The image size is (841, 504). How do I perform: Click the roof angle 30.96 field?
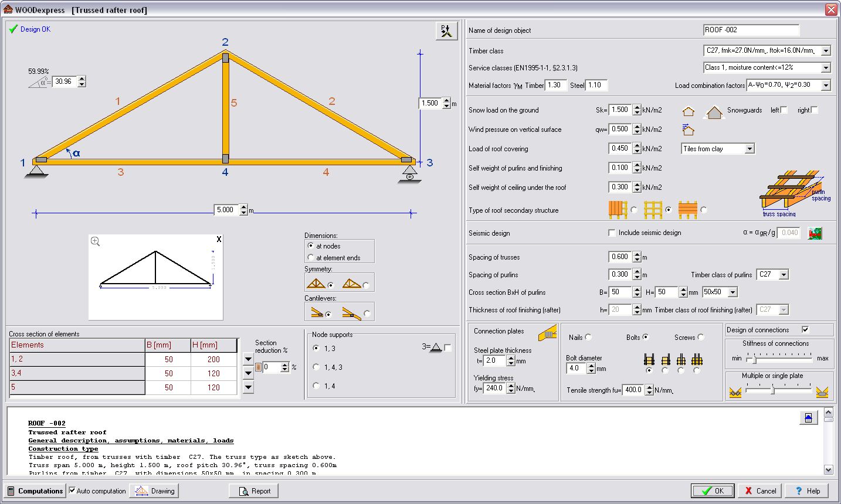coord(65,81)
